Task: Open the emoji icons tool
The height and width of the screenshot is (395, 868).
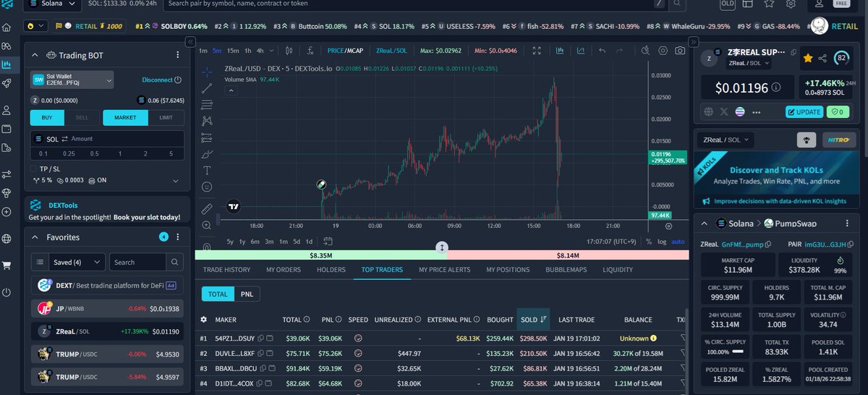Action: click(x=208, y=187)
